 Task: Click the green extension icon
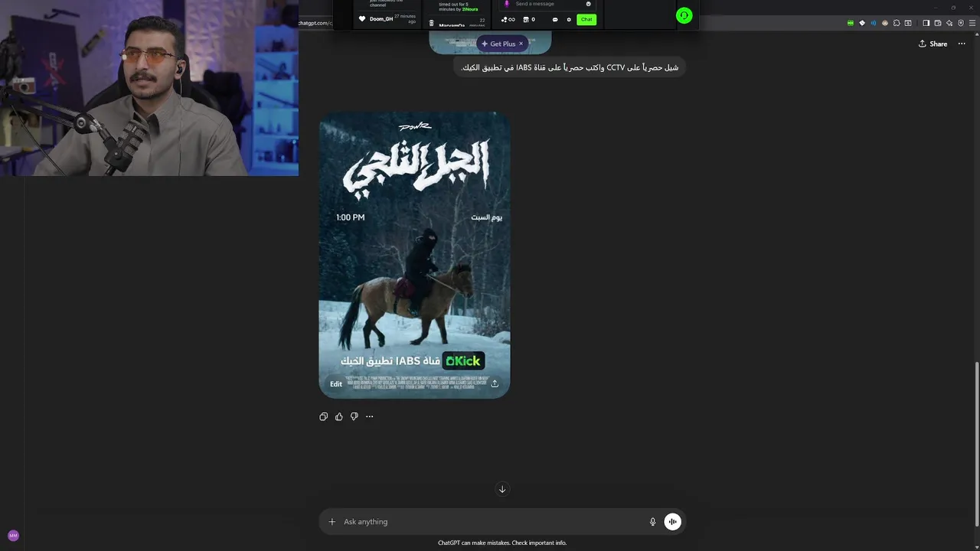[x=851, y=23]
